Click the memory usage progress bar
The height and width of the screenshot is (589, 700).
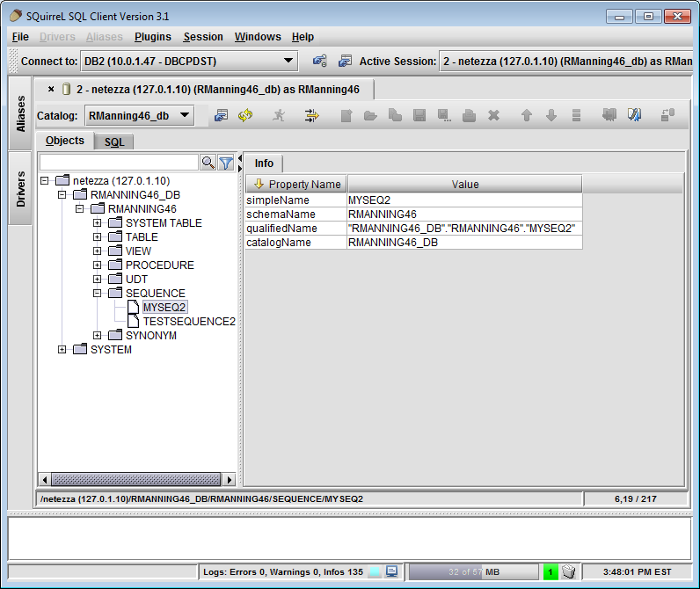473,571
